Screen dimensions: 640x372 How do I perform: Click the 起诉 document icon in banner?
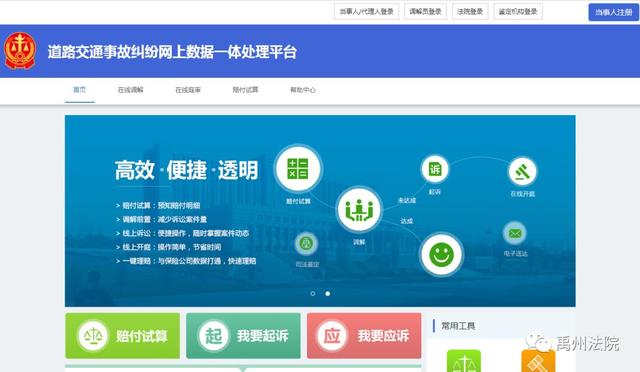(x=435, y=169)
